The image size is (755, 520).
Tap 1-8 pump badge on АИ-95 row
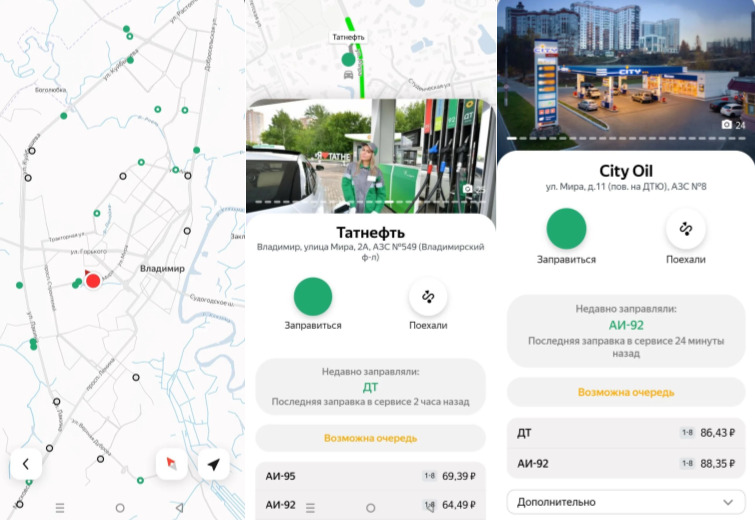click(429, 476)
